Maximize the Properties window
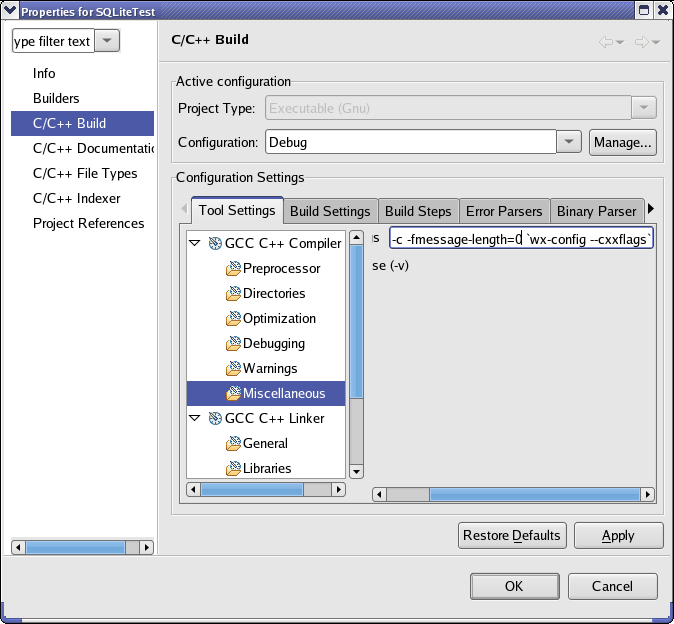674x624 pixels. pyautogui.click(x=644, y=10)
